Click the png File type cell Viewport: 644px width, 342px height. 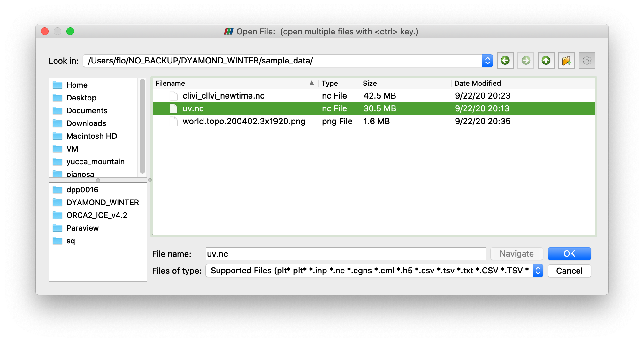coord(337,121)
